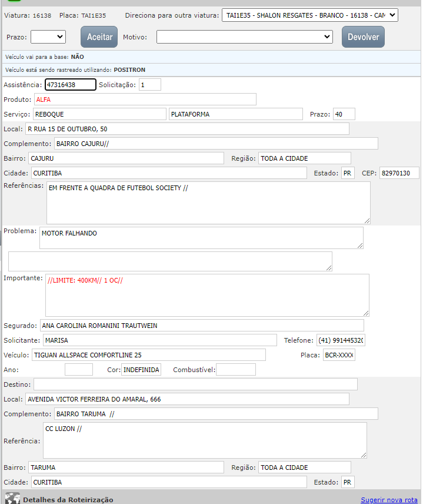Click the empty Destino field
This screenshot has width=423, height=504.
coord(195,384)
